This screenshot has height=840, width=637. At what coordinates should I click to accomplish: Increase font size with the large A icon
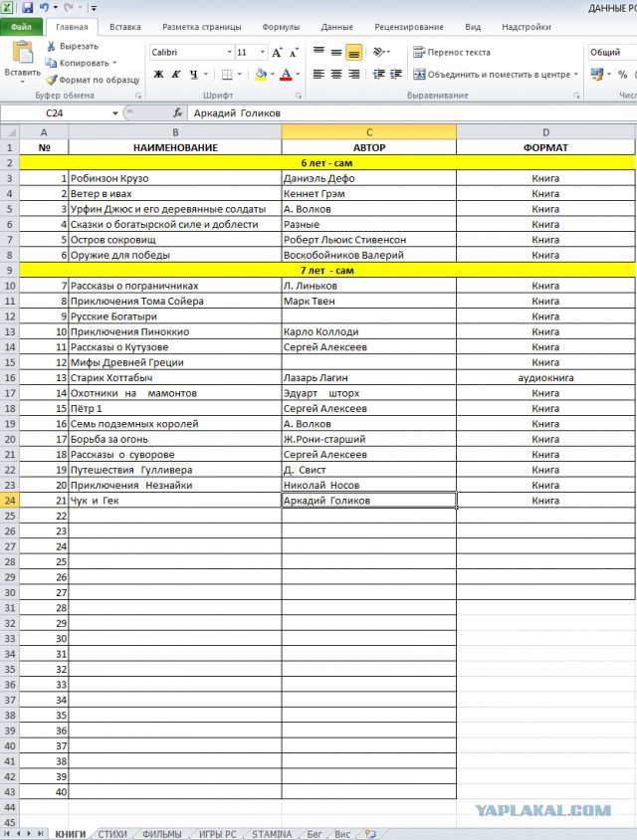click(277, 52)
